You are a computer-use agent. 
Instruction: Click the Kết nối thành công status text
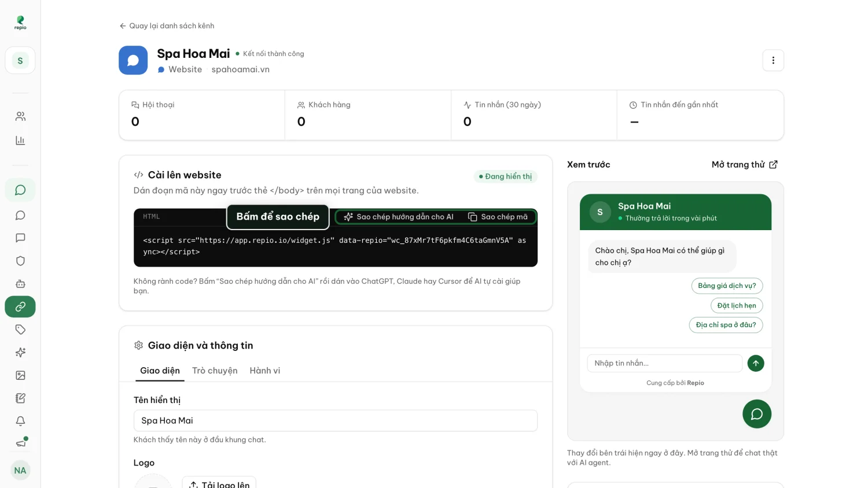(273, 54)
